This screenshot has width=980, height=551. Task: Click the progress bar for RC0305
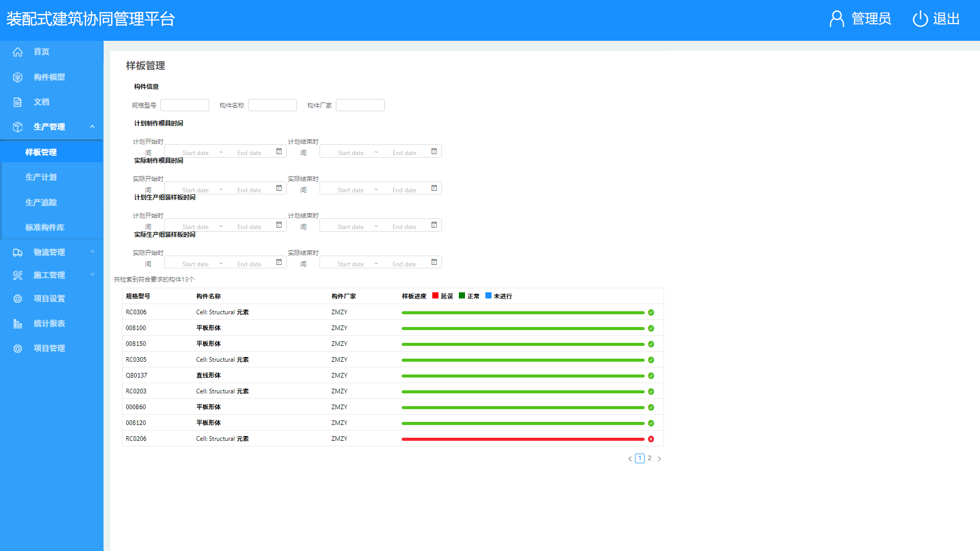point(523,360)
